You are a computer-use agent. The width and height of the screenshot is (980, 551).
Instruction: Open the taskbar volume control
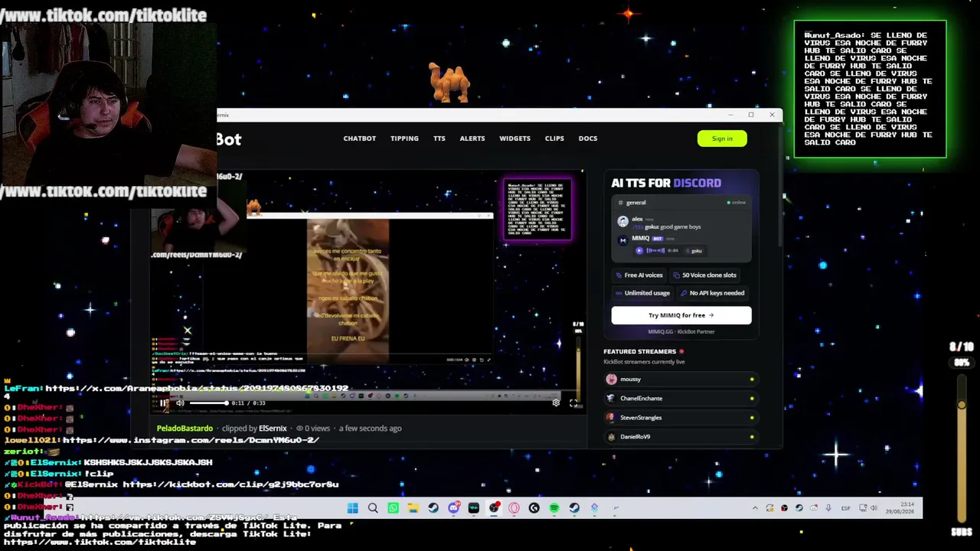874,508
